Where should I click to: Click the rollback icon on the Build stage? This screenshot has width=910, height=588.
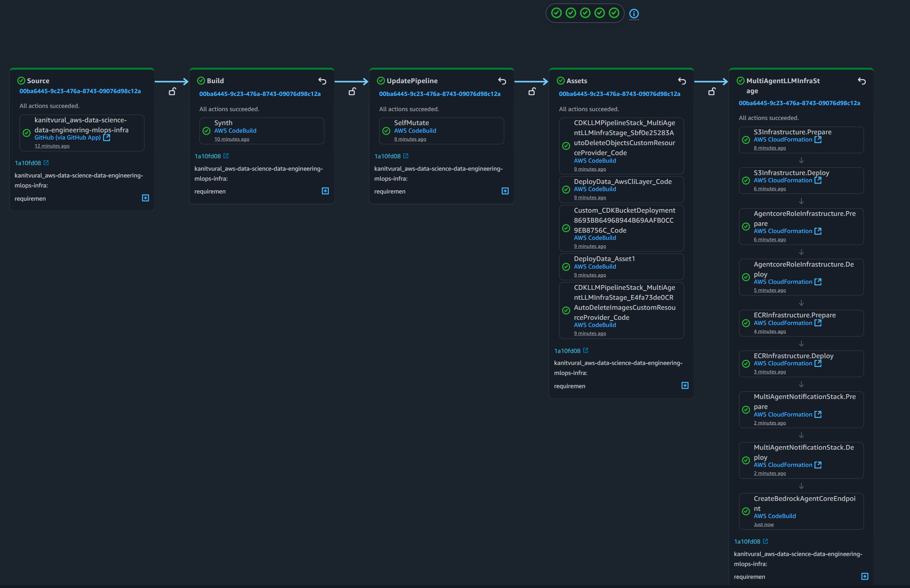[x=322, y=81]
